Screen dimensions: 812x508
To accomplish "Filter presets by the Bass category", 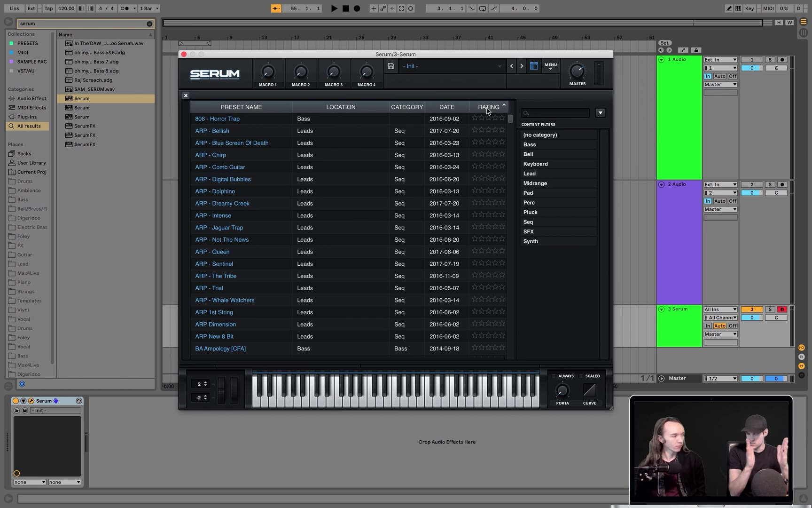I will (x=559, y=144).
